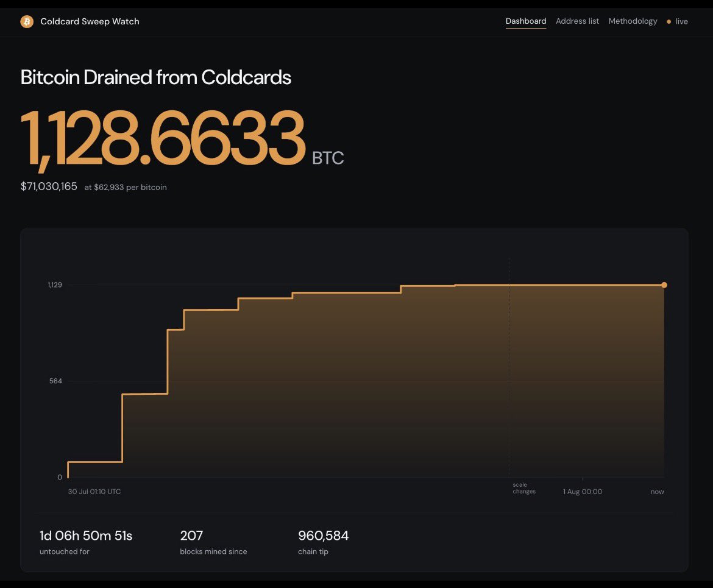Viewport: 713px width, 588px height.
Task: Click the '1 Aug 00:00' axis label
Action: (x=583, y=492)
